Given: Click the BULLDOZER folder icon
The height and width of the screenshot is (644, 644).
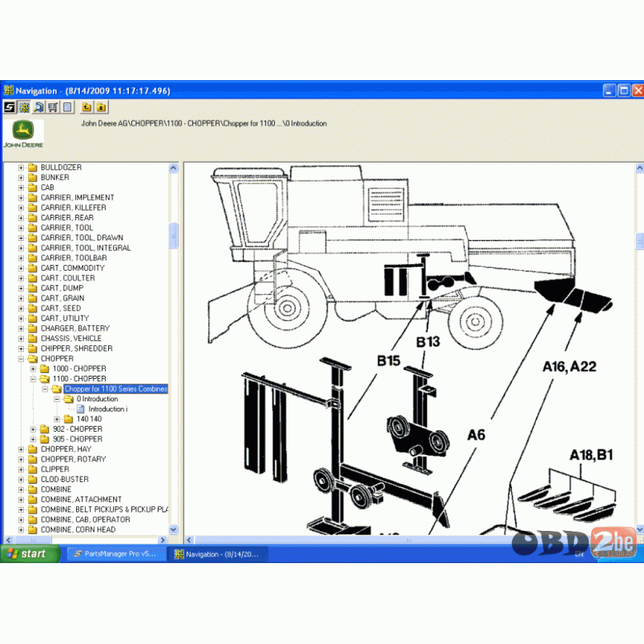Looking at the screenshot, I should (x=32, y=168).
